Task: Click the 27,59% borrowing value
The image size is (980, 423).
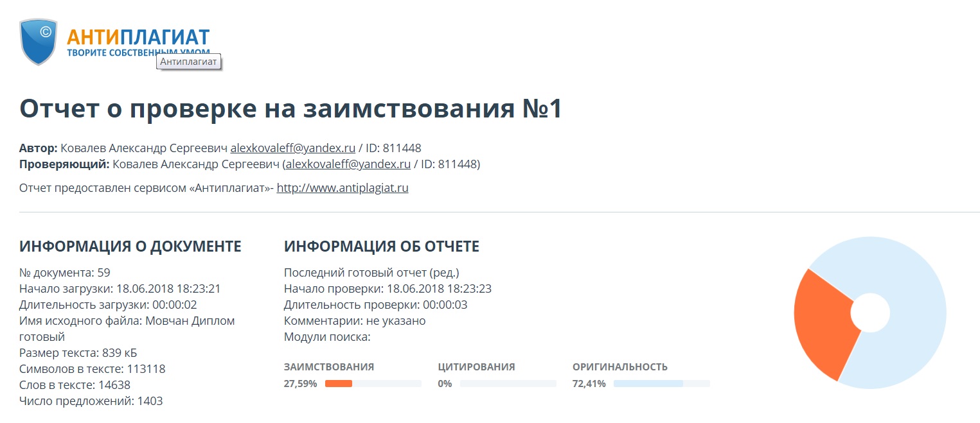Action: (x=300, y=384)
